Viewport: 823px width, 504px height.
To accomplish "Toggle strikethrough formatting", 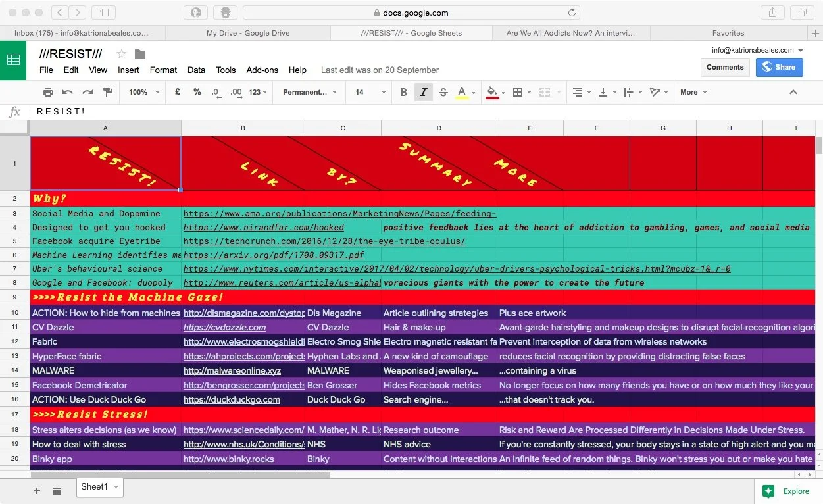I will point(443,92).
